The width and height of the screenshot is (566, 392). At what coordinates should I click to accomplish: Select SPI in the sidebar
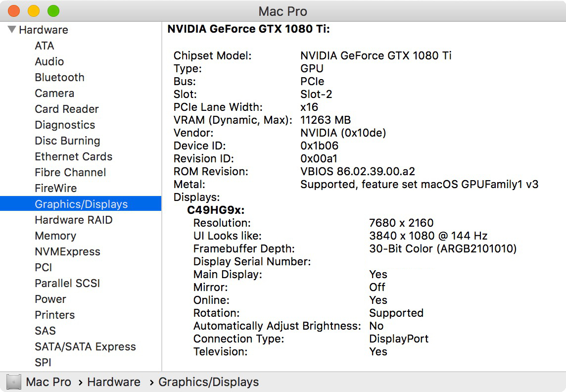pyautogui.click(x=43, y=362)
